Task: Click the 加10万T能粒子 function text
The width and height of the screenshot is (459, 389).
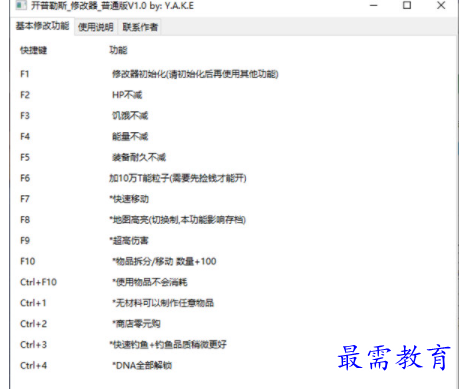Action: pos(178,178)
